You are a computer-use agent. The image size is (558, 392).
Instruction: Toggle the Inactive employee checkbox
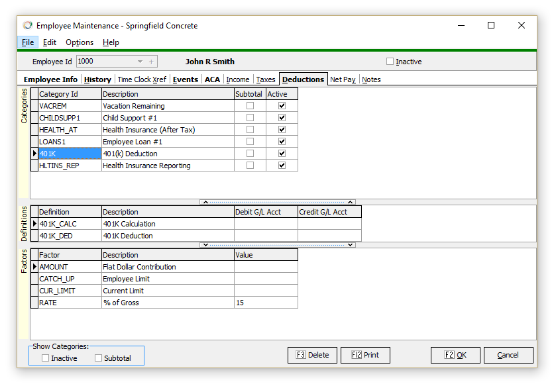point(390,62)
